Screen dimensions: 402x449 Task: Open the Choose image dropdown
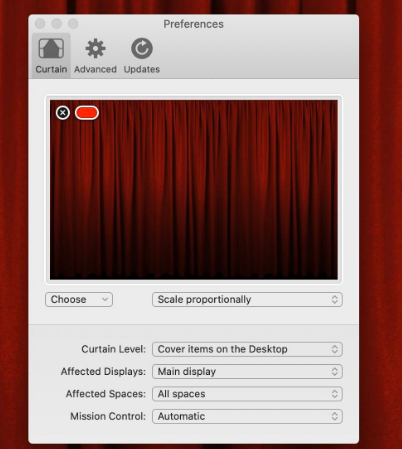coord(79,299)
